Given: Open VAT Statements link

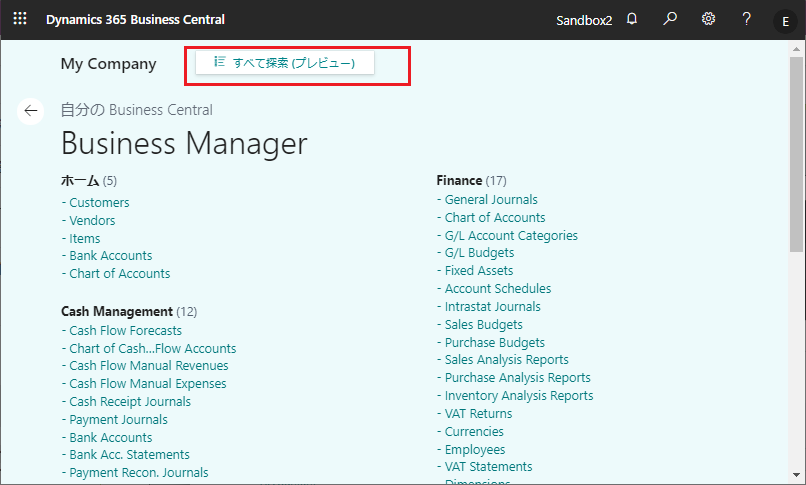Looking at the screenshot, I should 488,467.
